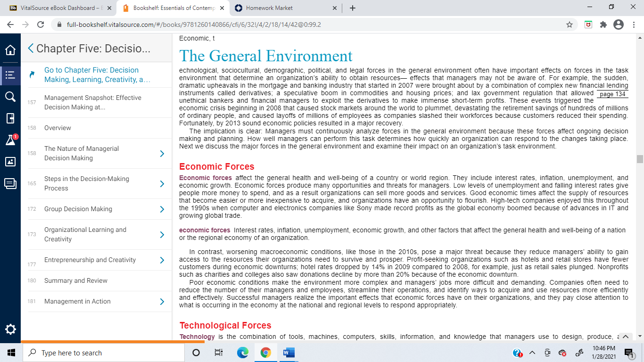Click the Economic Forces red heading

pyautogui.click(x=217, y=166)
